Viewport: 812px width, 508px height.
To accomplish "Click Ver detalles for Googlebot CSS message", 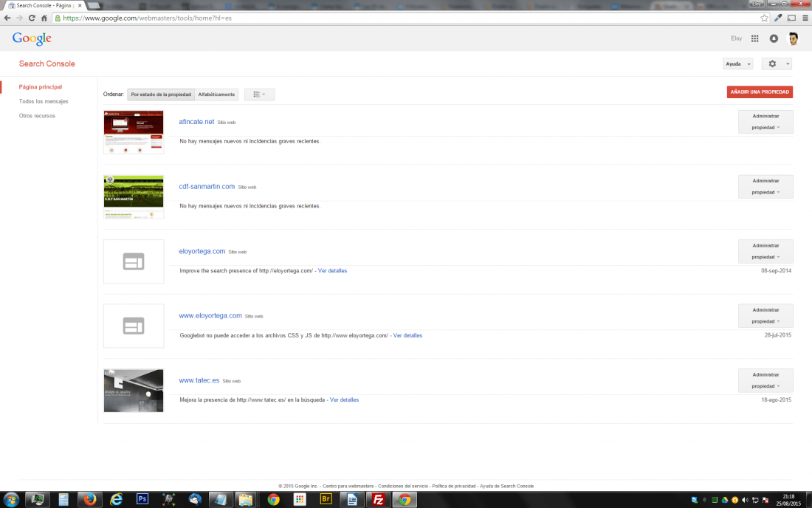I will pyautogui.click(x=407, y=335).
